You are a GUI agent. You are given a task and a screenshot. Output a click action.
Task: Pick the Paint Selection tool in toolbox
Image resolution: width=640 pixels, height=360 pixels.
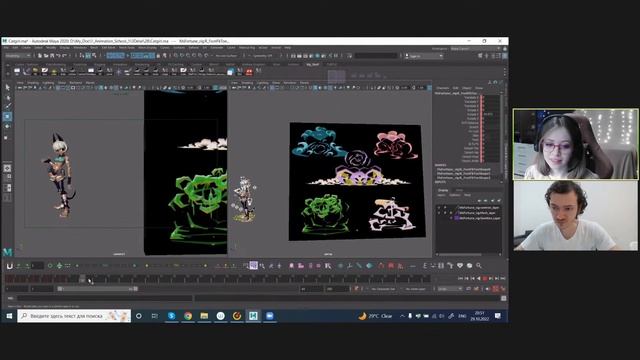tap(8, 107)
